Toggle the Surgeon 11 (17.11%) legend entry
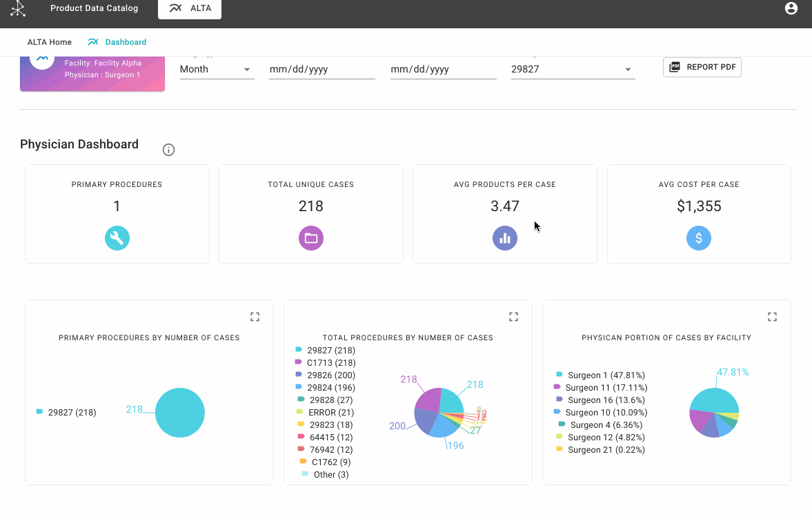The height and width of the screenshot is (519, 812). pyautogui.click(x=601, y=387)
